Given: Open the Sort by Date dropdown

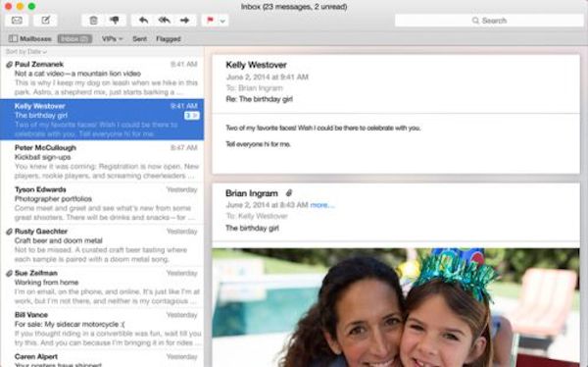Looking at the screenshot, I should point(25,51).
